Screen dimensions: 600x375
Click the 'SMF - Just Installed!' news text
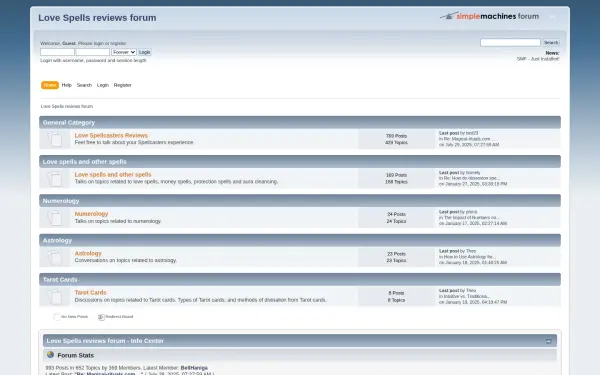click(x=538, y=59)
